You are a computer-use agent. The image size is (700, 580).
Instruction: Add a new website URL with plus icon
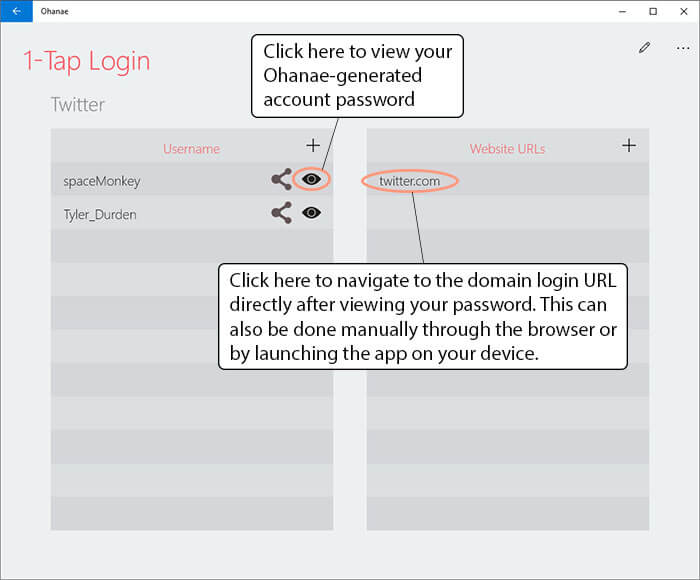click(629, 145)
